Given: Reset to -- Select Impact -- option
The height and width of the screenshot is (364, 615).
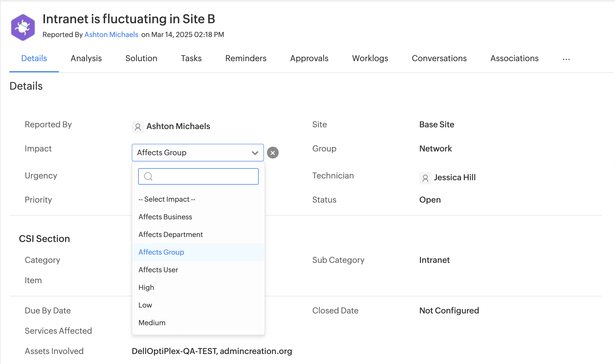Looking at the screenshot, I should point(167,199).
